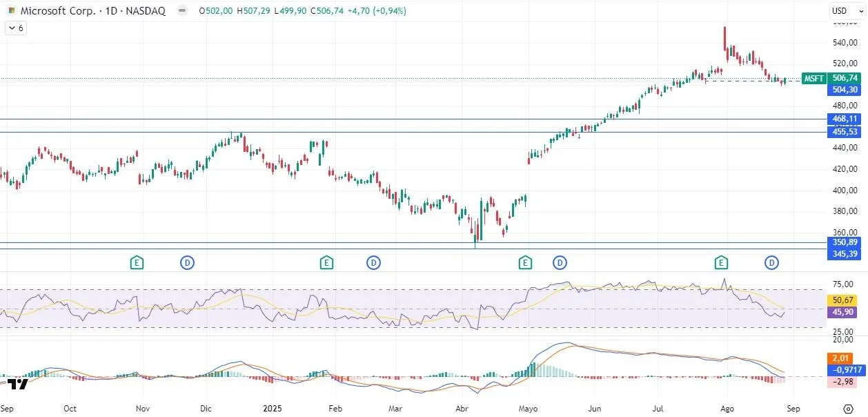This screenshot has height=417, width=868.
Task: Click the Microsoft company logo icon
Action: [x=10, y=10]
